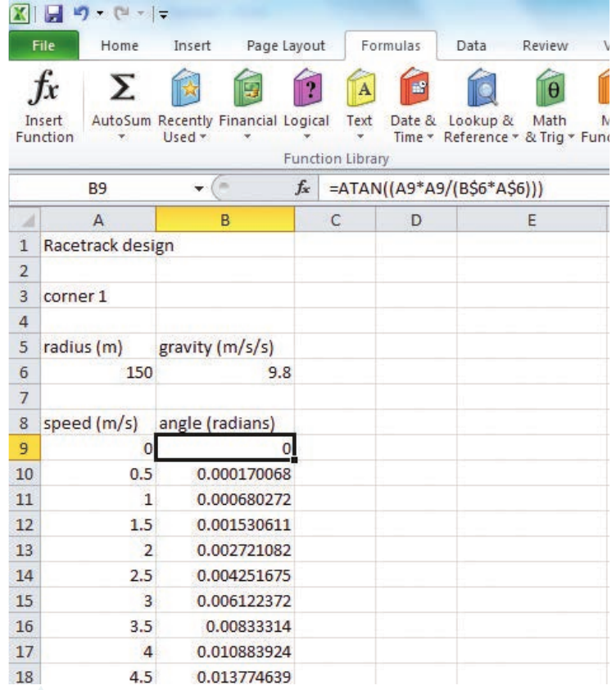Viewport: 616px width, 690px height.
Task: Select column D header
Action: (416, 220)
